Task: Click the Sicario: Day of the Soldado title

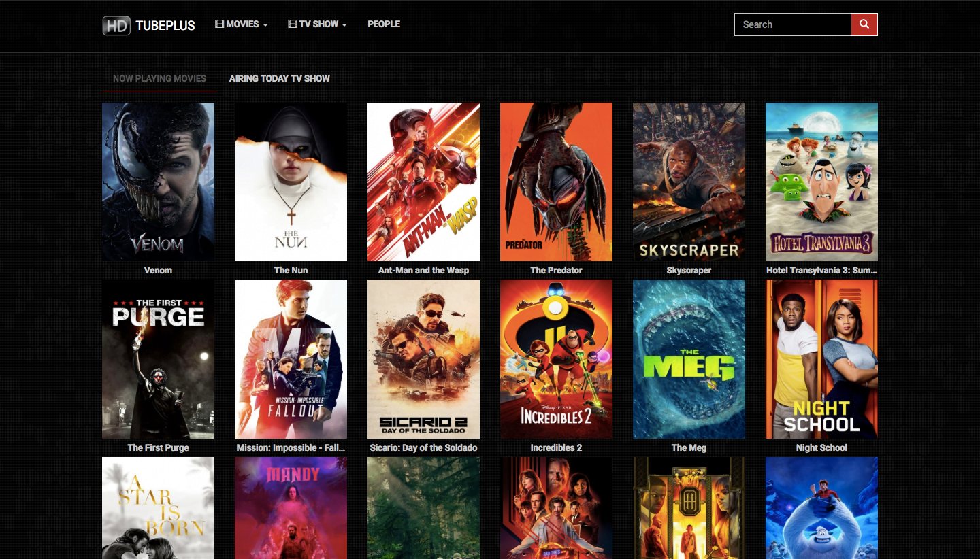Action: click(x=423, y=447)
